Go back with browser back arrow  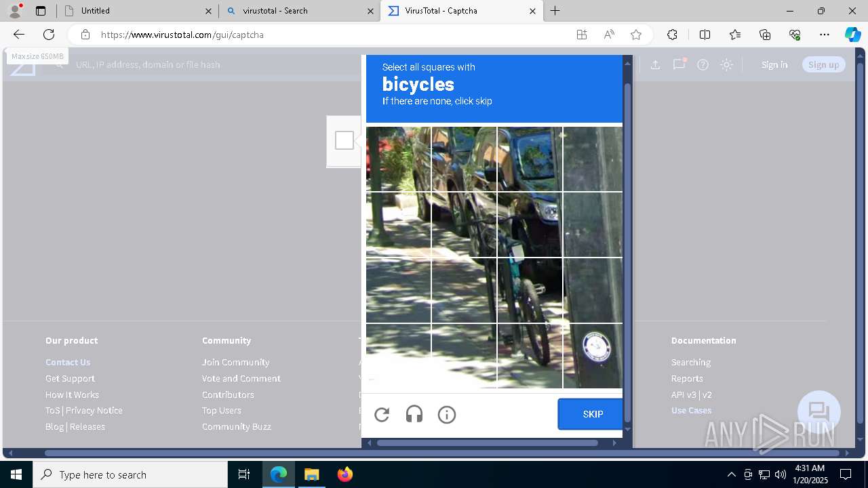(19, 35)
